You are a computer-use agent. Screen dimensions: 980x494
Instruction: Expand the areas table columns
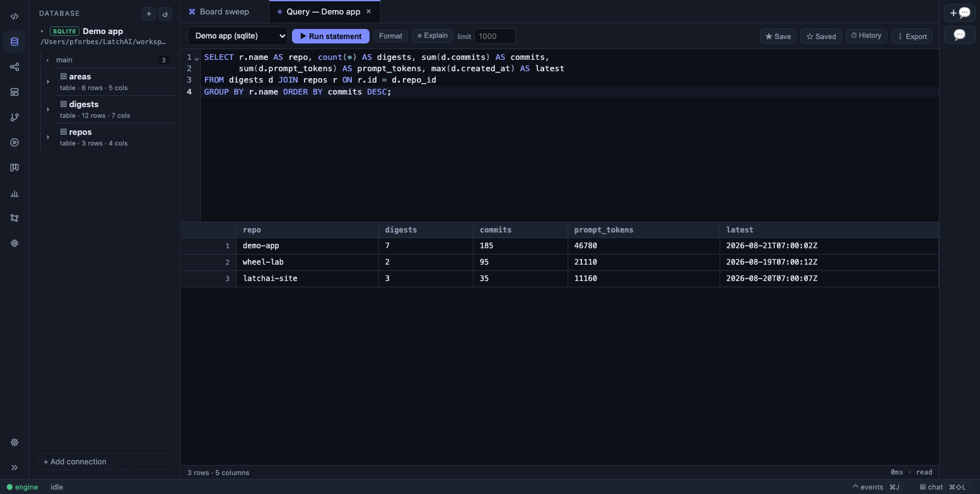[x=48, y=81]
